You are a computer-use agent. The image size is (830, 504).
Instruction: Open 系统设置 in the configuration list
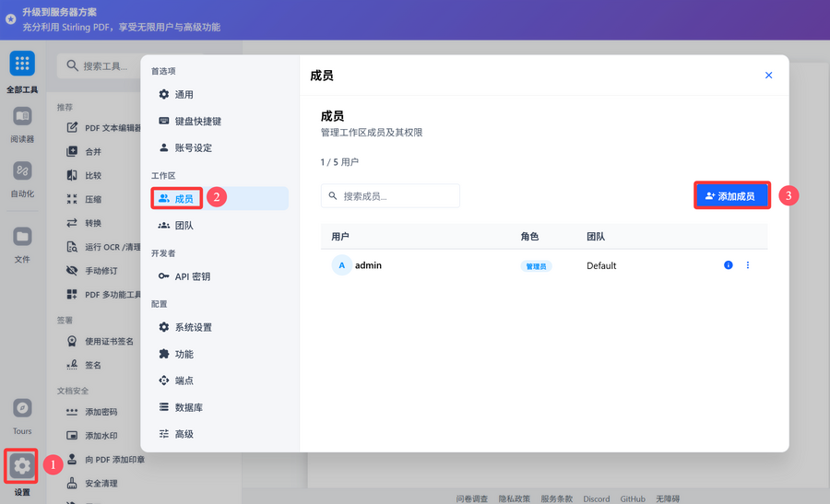[x=193, y=327]
